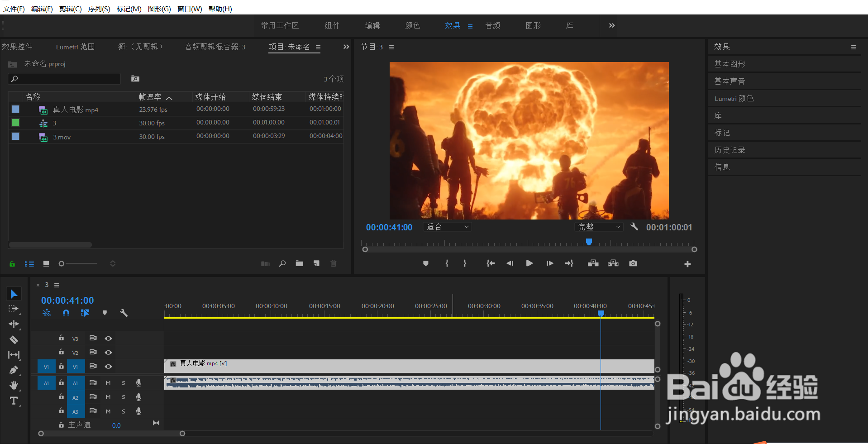
Task: Switch project panel to list view
Action: [29, 263]
